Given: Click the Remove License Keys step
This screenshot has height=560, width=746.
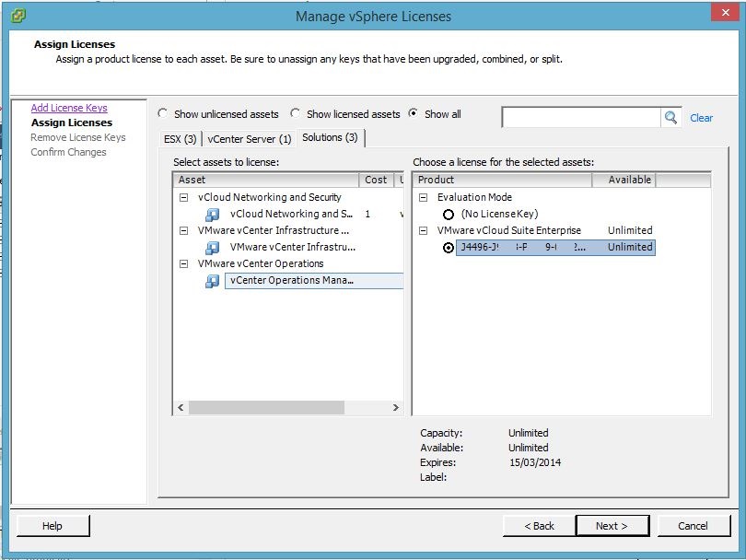Looking at the screenshot, I should pos(78,137).
